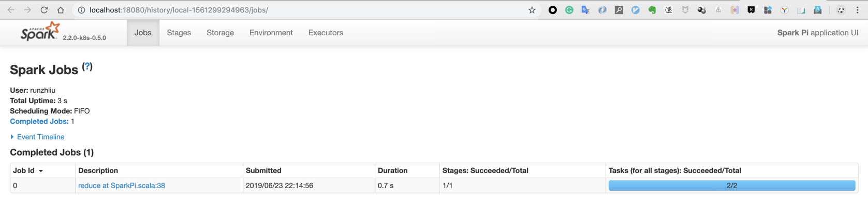The width and height of the screenshot is (868, 213).
Task: Sort by Job Id column arrow
Action: 41,171
